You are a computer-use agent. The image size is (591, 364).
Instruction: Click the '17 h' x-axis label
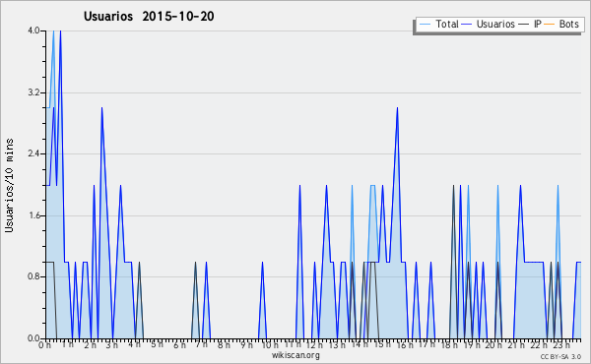(x=427, y=344)
